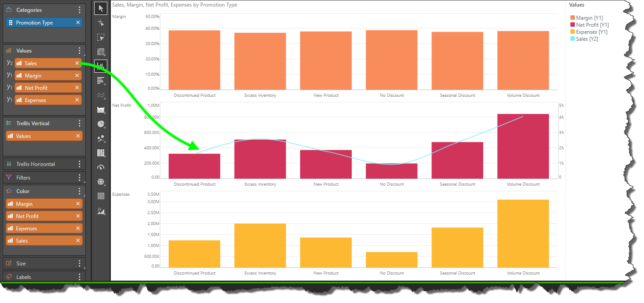Select the grid table visualization icon

101,52
